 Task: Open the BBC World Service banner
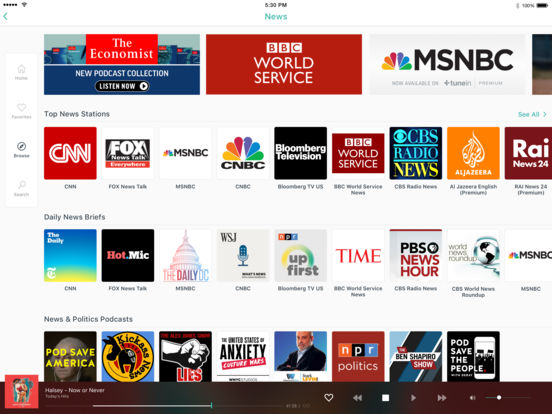[x=284, y=64]
